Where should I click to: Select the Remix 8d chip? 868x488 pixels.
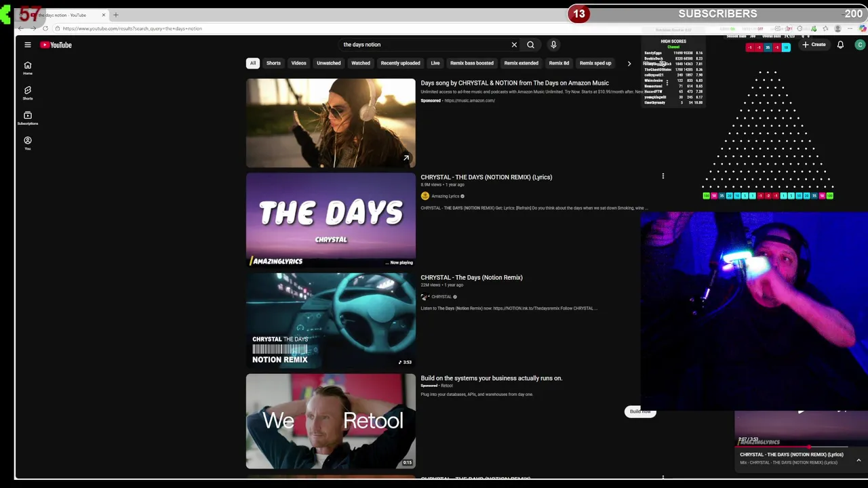(x=559, y=63)
